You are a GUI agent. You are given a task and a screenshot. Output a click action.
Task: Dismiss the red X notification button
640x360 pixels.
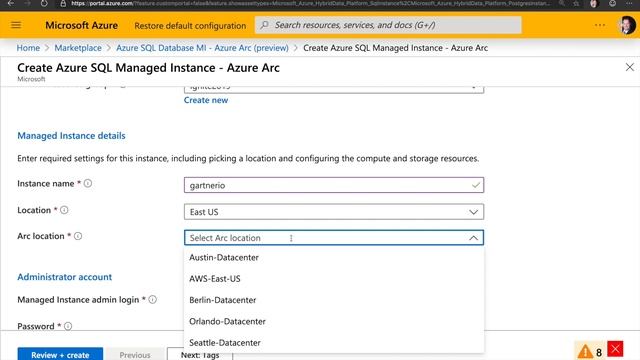click(615, 349)
